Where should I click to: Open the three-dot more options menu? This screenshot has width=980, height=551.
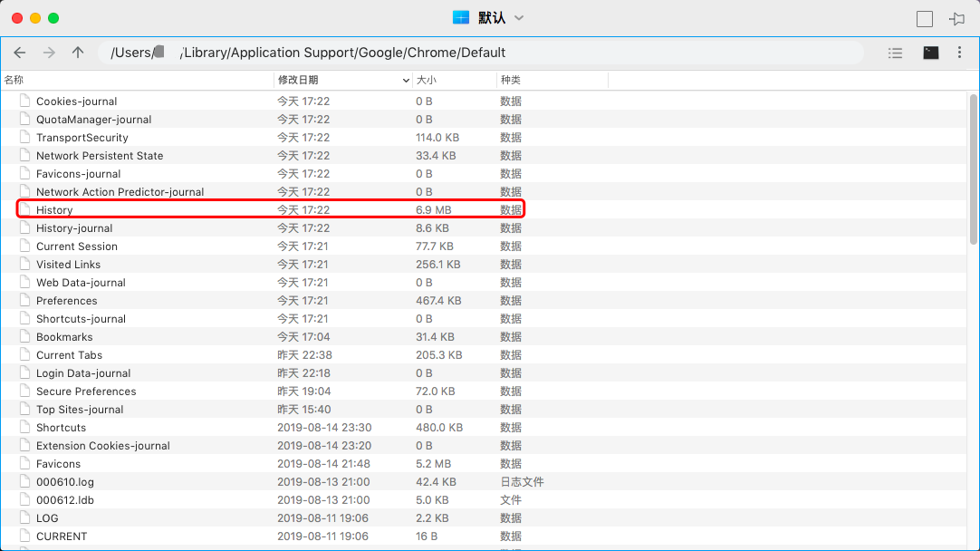click(959, 53)
